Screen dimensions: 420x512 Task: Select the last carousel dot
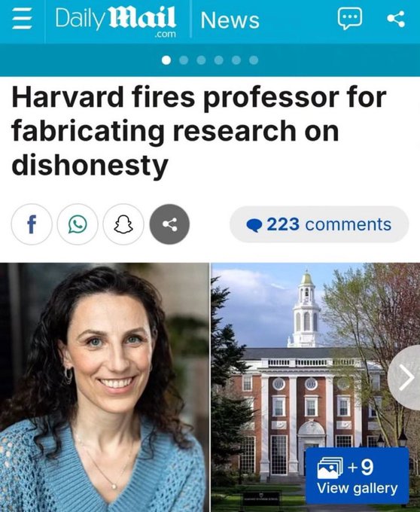pyautogui.click(x=254, y=60)
